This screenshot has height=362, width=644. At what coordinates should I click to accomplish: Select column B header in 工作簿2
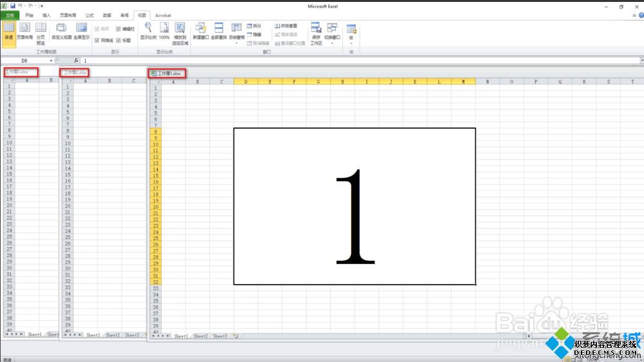coord(110,81)
